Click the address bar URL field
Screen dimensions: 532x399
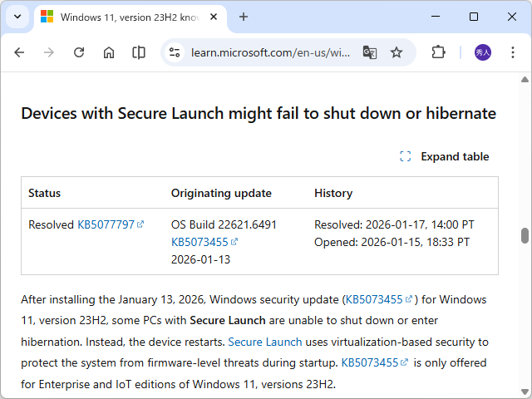[x=270, y=52]
